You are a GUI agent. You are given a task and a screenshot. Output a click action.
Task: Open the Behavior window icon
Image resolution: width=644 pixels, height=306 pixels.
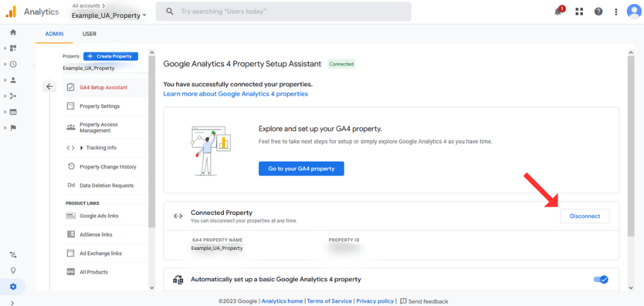pos(13,112)
